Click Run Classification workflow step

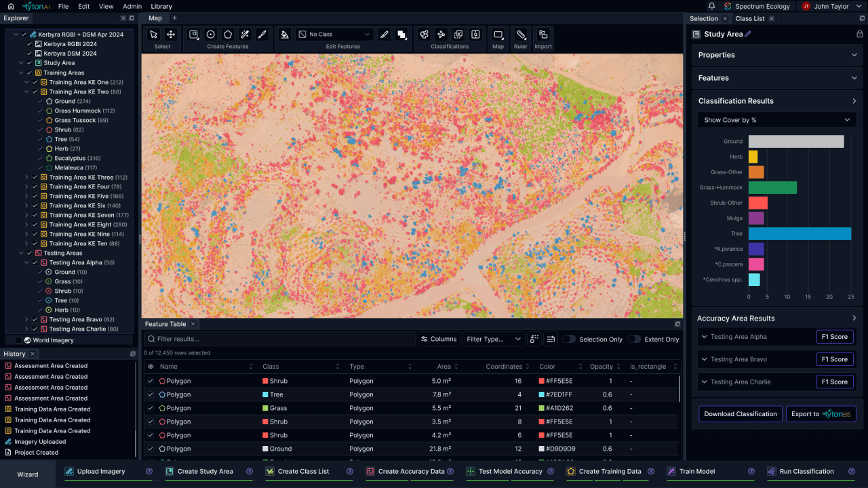[x=806, y=472]
